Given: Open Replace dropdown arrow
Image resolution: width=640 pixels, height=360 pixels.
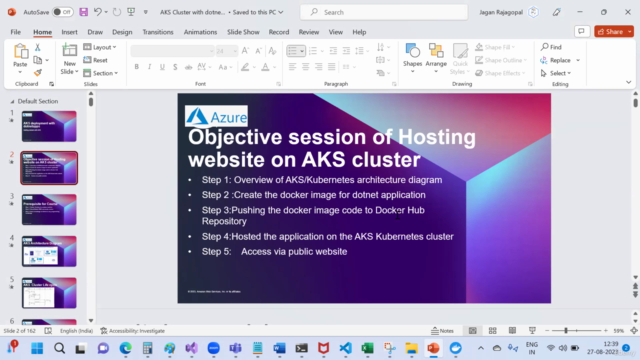Looking at the screenshot, I should click(x=578, y=60).
